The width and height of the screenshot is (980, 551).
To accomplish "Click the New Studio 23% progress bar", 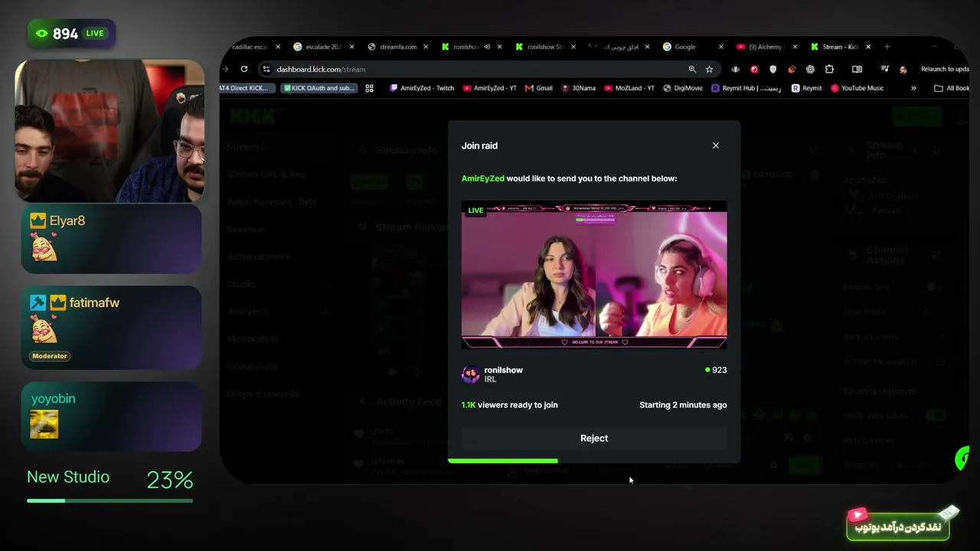I will tap(109, 500).
